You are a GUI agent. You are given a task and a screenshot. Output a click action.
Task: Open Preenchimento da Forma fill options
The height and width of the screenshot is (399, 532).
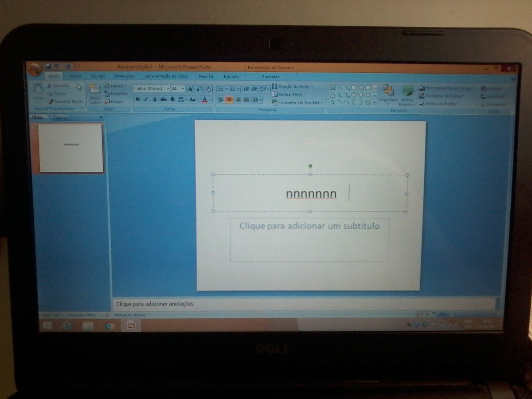[447, 88]
